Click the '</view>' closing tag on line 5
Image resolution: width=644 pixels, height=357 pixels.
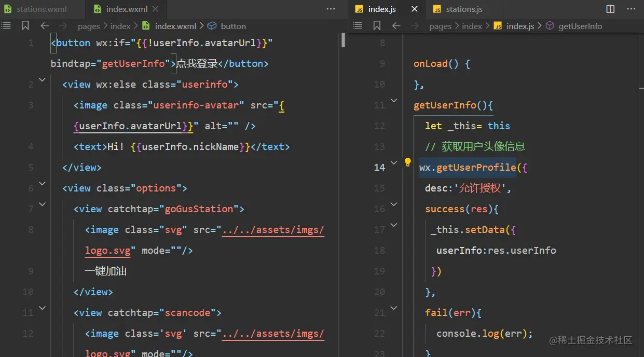point(82,167)
